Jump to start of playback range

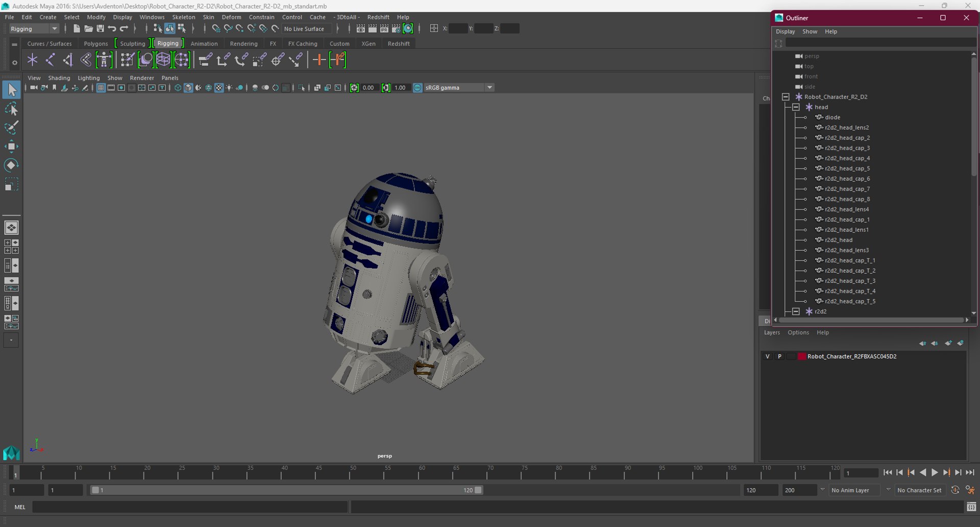tap(888, 473)
